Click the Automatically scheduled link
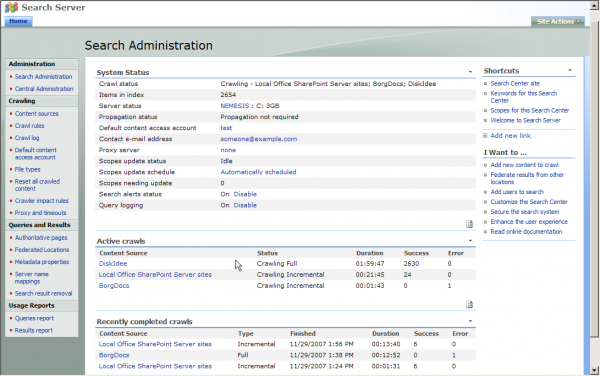 point(258,172)
